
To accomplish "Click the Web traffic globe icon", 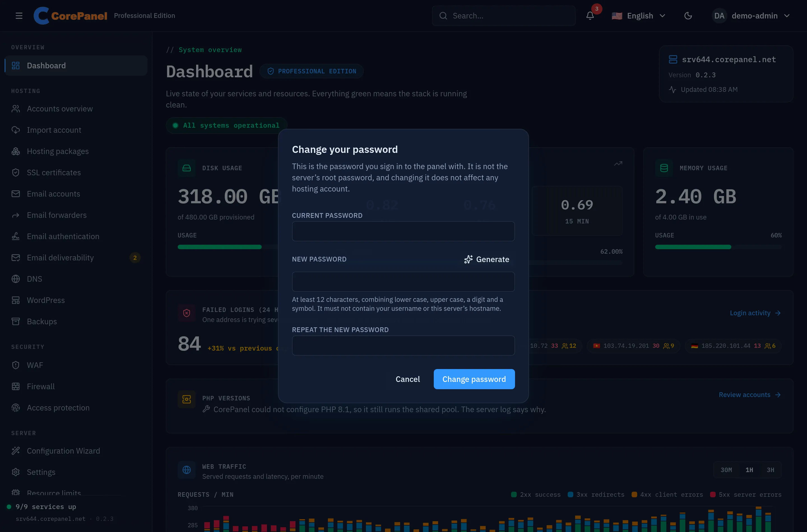I will pos(186,470).
